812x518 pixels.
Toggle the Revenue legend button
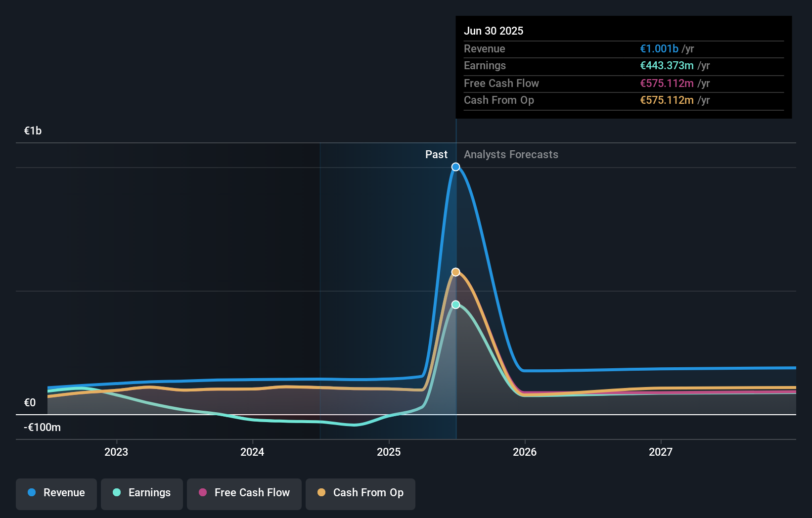point(56,494)
